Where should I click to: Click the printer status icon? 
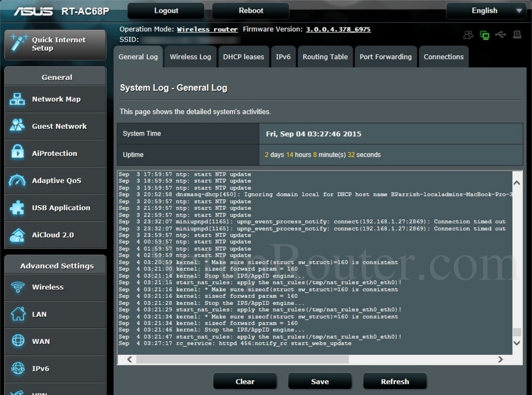pyautogui.click(x=517, y=34)
